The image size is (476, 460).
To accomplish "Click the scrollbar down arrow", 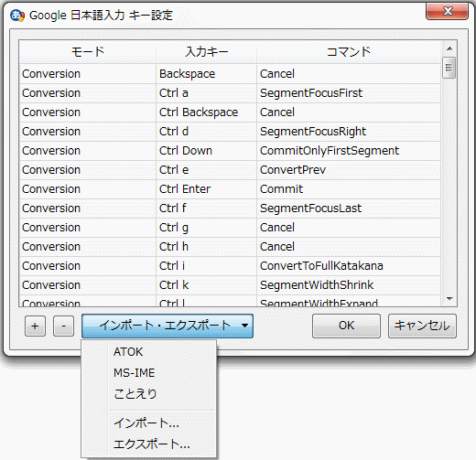I will 449,299.
